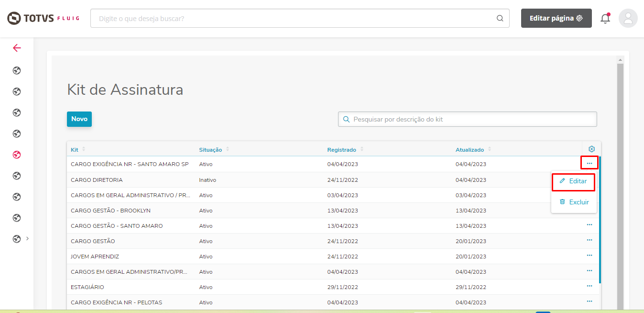Open actions ellipsis for ESTAGIÁRIO row
644x313 pixels.
click(x=589, y=286)
